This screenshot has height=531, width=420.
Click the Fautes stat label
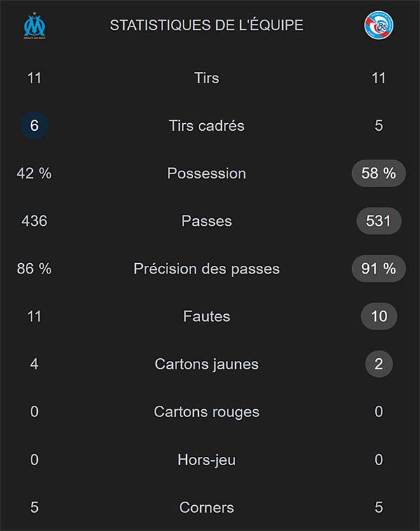tap(206, 316)
